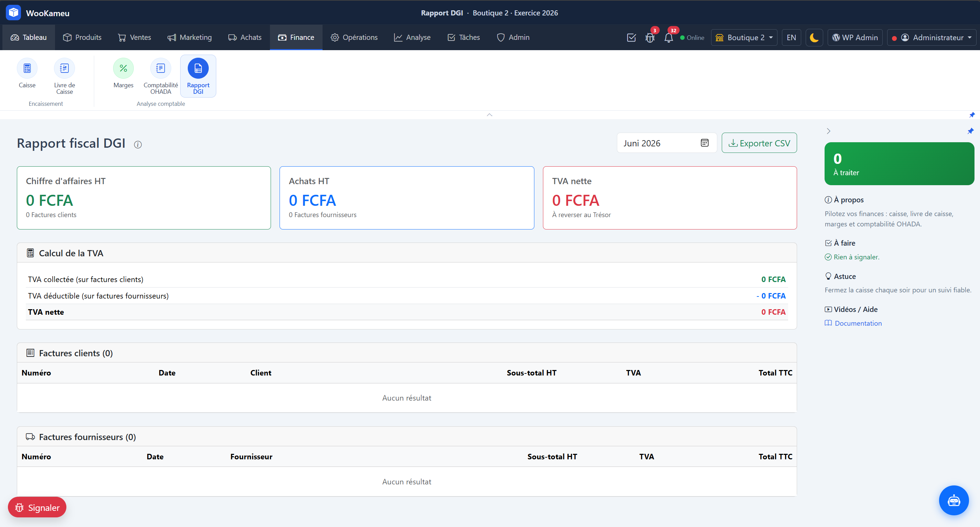Open the notifications bell icon
This screenshot has width=980, height=527.
(669, 37)
